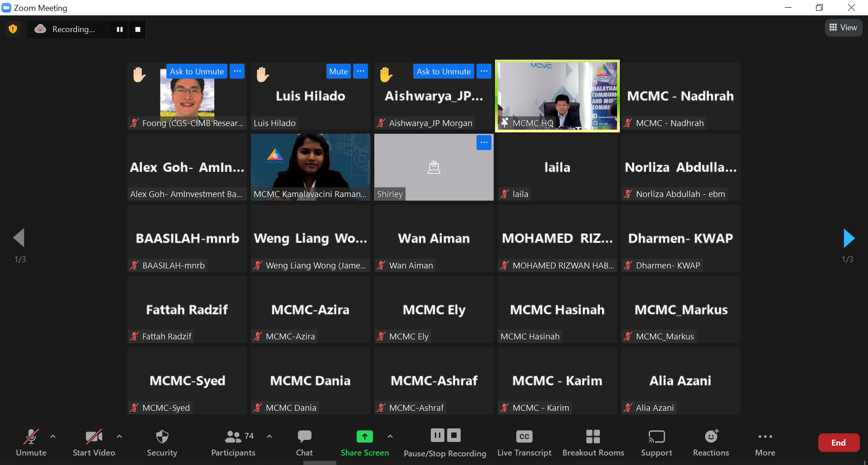Toggle Unmute microphone

pyautogui.click(x=31, y=443)
